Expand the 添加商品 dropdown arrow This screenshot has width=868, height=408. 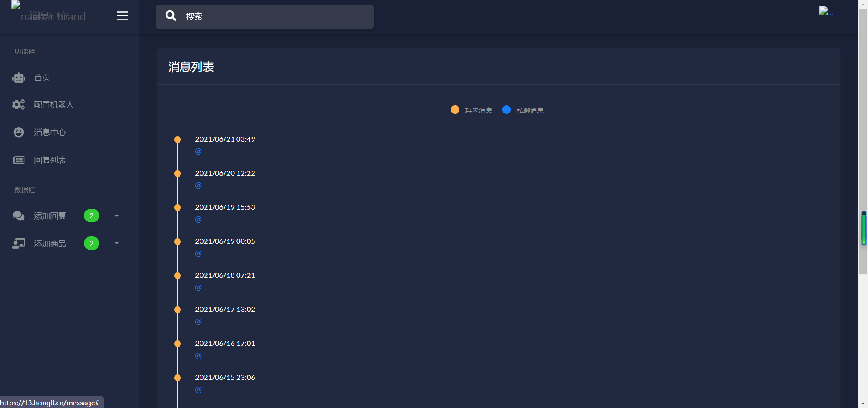(117, 243)
